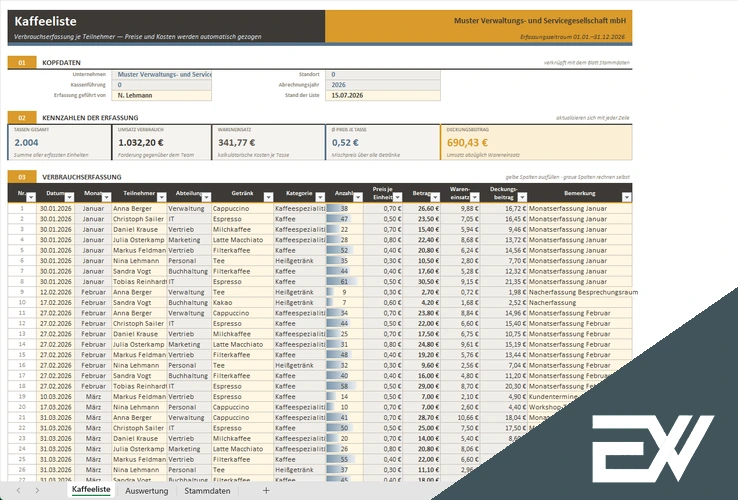
Task: Select the Standort input cell
Action: point(383,74)
